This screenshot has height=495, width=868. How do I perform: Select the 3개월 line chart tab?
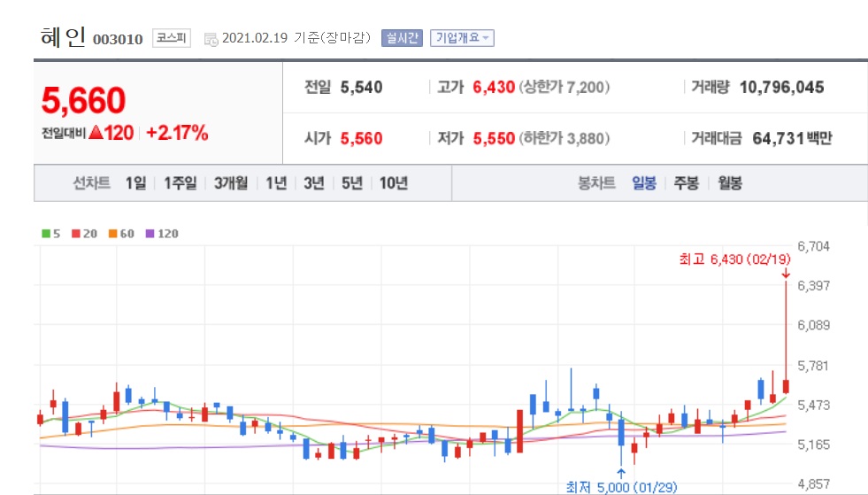coord(231,183)
